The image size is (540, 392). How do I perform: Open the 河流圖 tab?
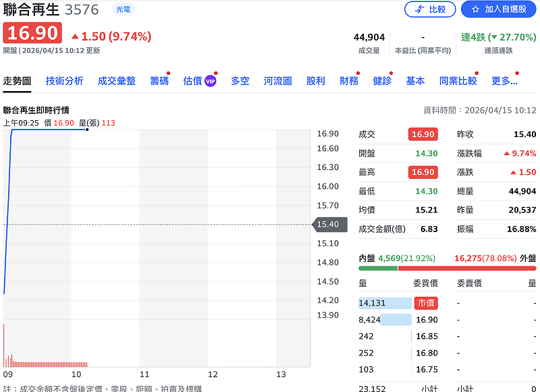278,81
